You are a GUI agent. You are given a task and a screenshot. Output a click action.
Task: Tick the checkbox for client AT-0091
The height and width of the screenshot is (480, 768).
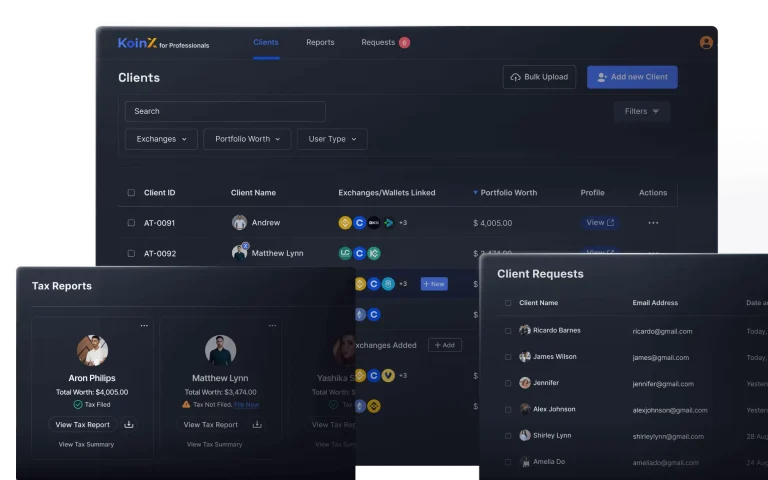click(x=131, y=223)
